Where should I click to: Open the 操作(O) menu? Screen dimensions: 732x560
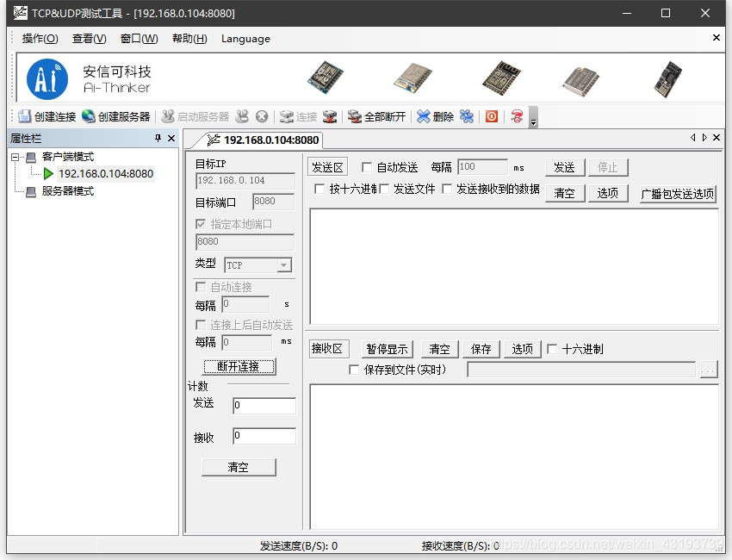[40, 39]
